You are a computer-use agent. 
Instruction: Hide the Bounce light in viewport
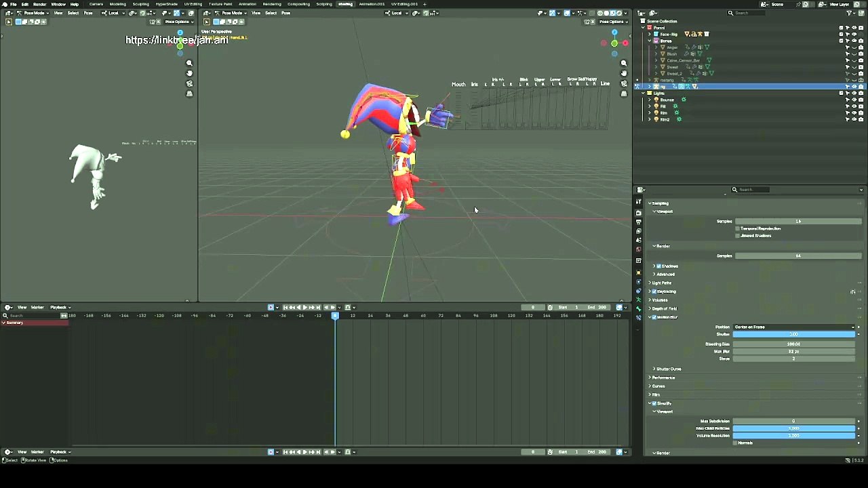point(854,100)
